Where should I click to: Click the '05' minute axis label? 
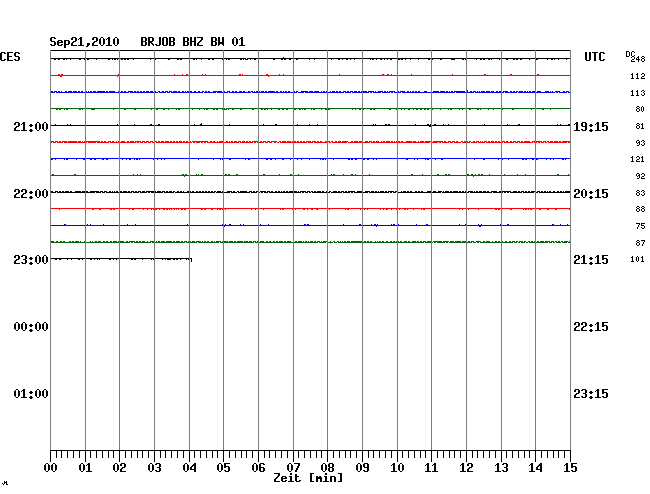click(x=223, y=468)
